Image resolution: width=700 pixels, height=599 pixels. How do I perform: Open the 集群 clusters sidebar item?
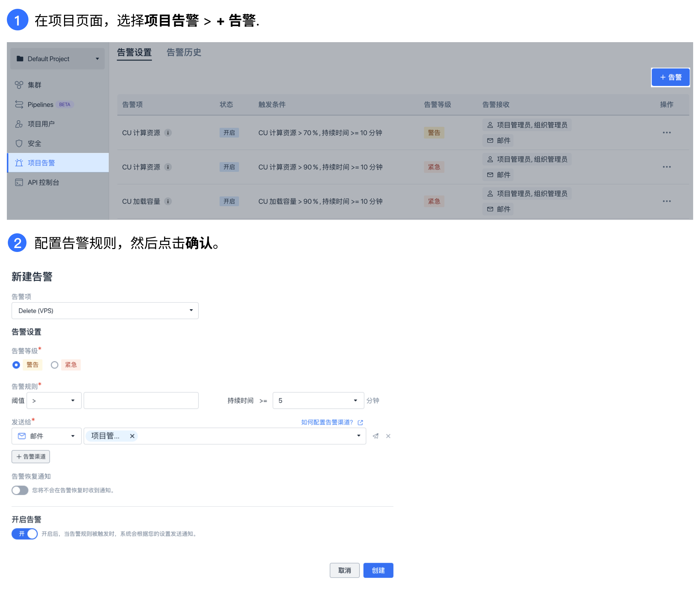[x=58, y=85]
